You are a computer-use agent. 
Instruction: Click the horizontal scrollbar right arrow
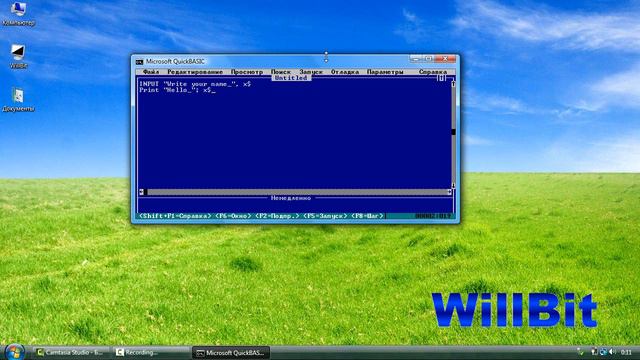point(449,192)
